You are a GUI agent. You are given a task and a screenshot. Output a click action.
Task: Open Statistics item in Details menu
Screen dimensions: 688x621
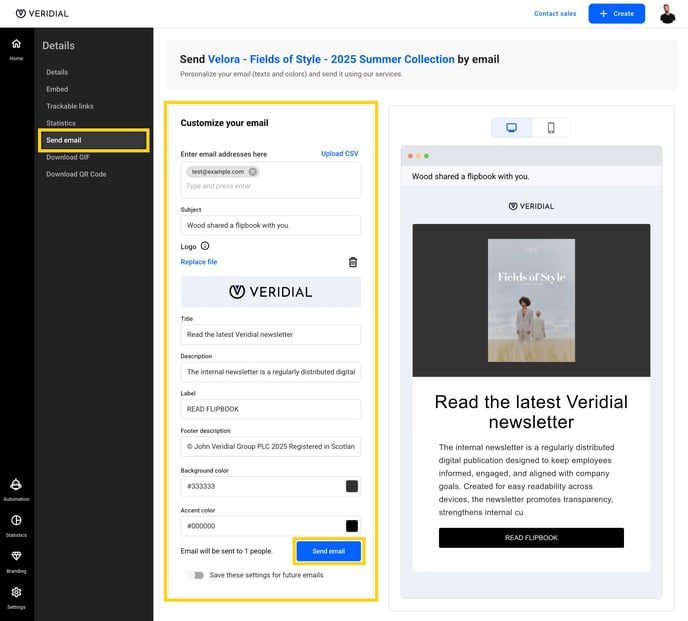(x=61, y=123)
